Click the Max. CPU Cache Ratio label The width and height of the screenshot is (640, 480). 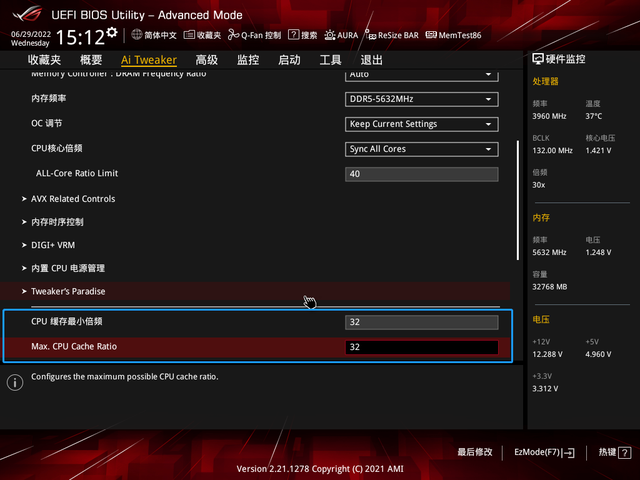pos(74,347)
